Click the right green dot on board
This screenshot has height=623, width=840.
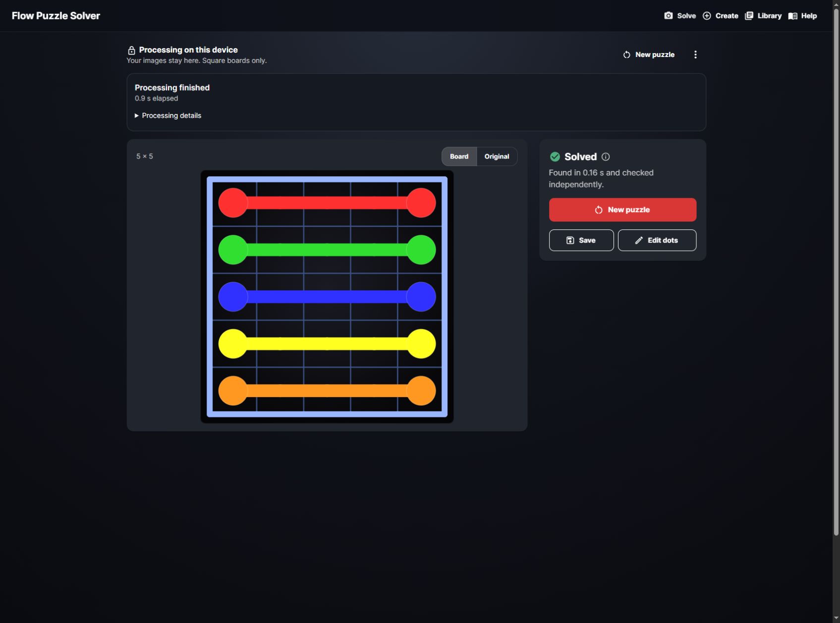click(421, 250)
